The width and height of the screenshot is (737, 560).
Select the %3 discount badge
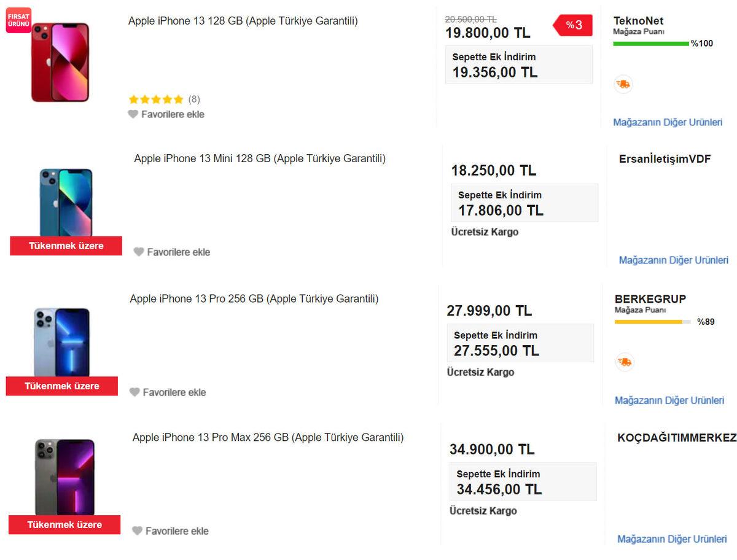(x=572, y=25)
